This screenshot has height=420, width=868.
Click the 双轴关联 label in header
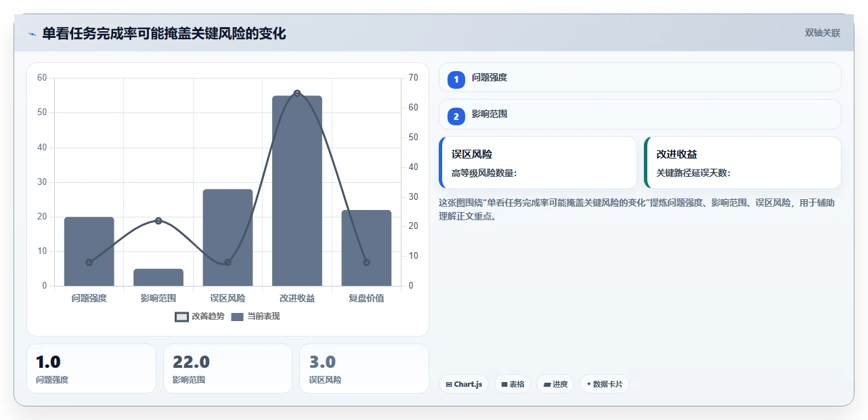(x=823, y=33)
